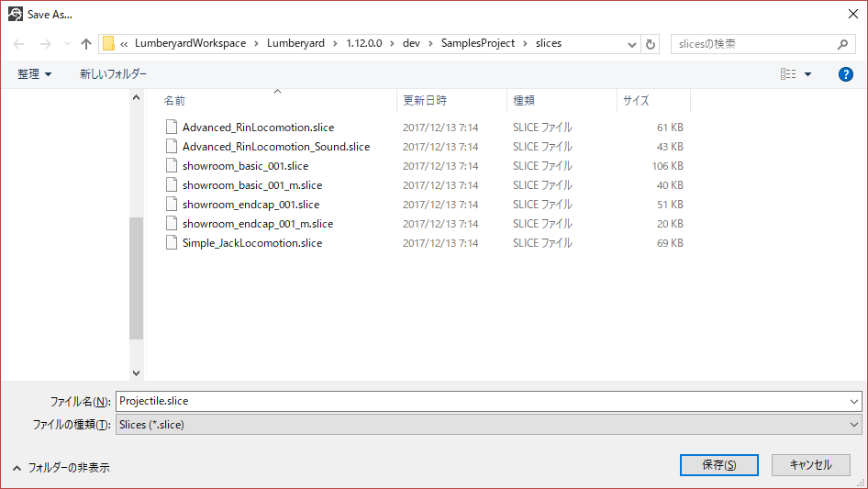Viewport: 868px width, 489px height.
Task: Open filename history dropdown arrow
Action: [x=853, y=402]
